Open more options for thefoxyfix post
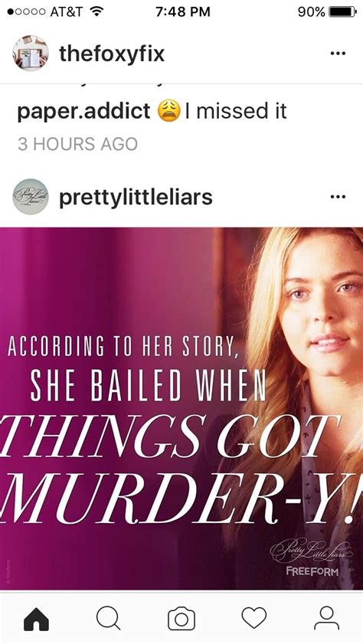 (x=338, y=54)
